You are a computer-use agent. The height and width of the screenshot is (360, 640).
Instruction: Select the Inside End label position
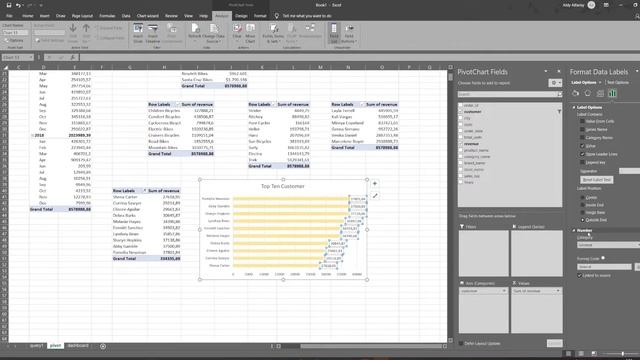[x=582, y=205]
